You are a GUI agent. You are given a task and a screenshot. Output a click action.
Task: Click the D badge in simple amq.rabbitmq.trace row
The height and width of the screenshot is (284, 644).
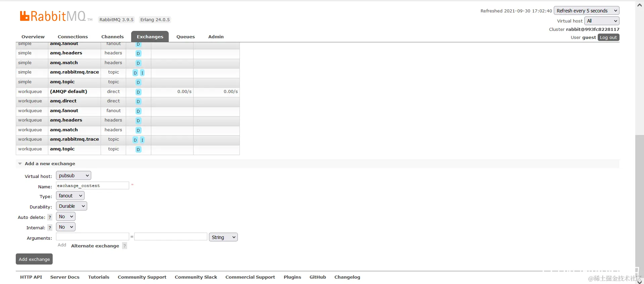(135, 73)
